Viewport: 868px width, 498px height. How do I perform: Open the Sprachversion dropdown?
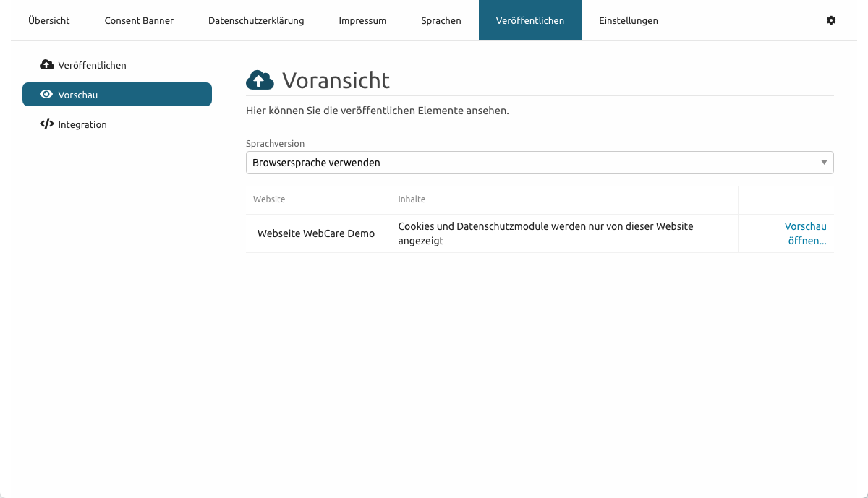[540, 163]
